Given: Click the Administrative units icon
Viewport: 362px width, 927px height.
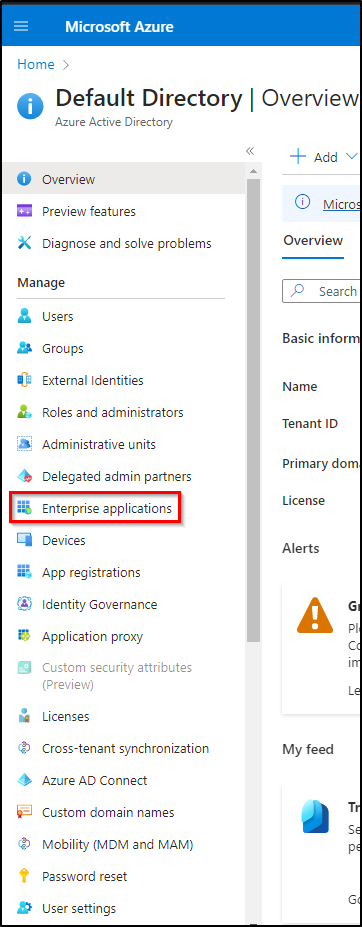Looking at the screenshot, I should [24, 444].
